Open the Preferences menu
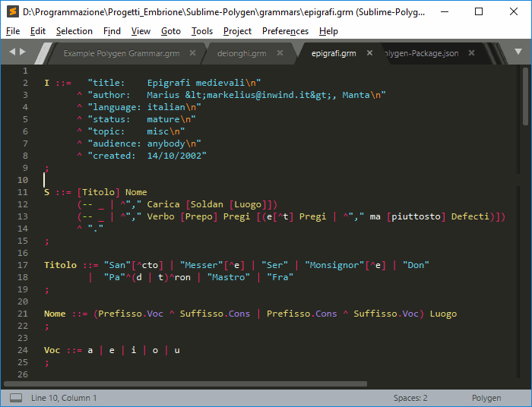This screenshot has height=407, width=532. click(x=285, y=31)
